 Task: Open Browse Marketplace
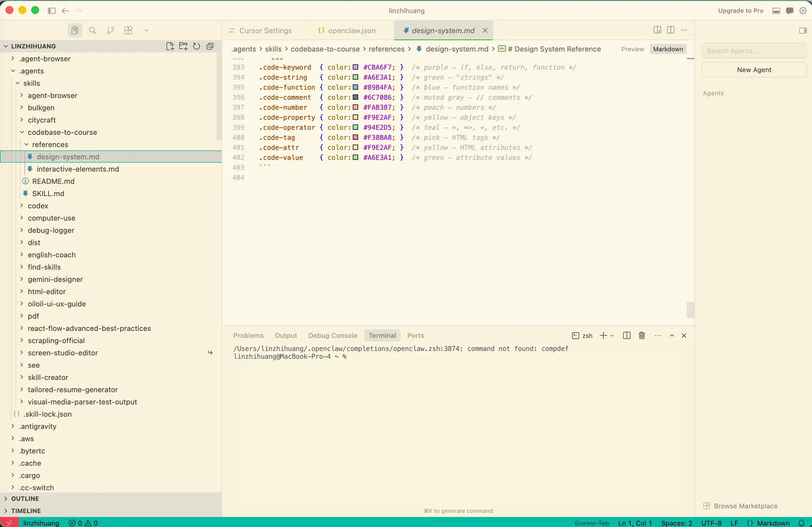tap(740, 506)
